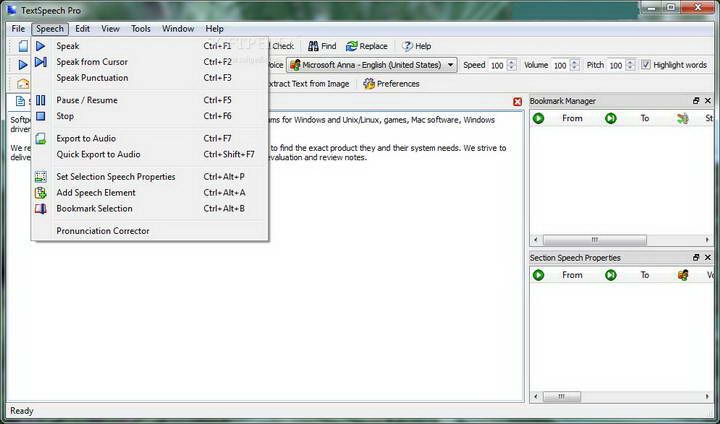Open the Help menu in menu bar
Image resolution: width=720 pixels, height=424 pixels.
pyautogui.click(x=214, y=28)
